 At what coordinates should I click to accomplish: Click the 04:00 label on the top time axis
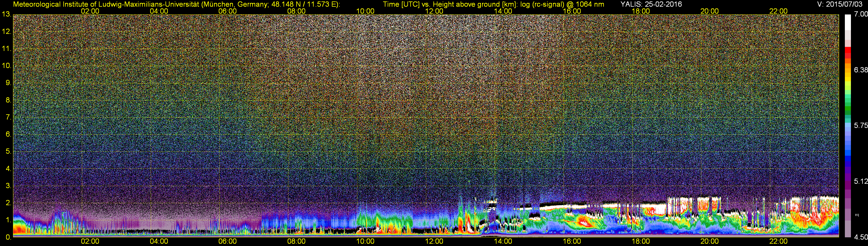159,11
